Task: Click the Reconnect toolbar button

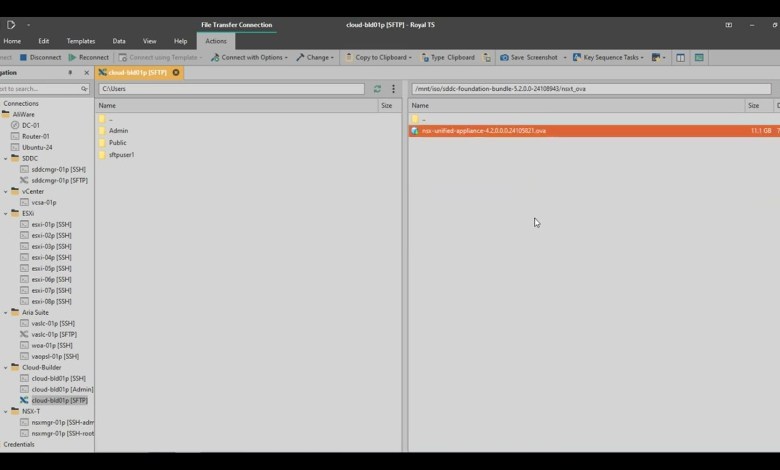Action: 89,57
